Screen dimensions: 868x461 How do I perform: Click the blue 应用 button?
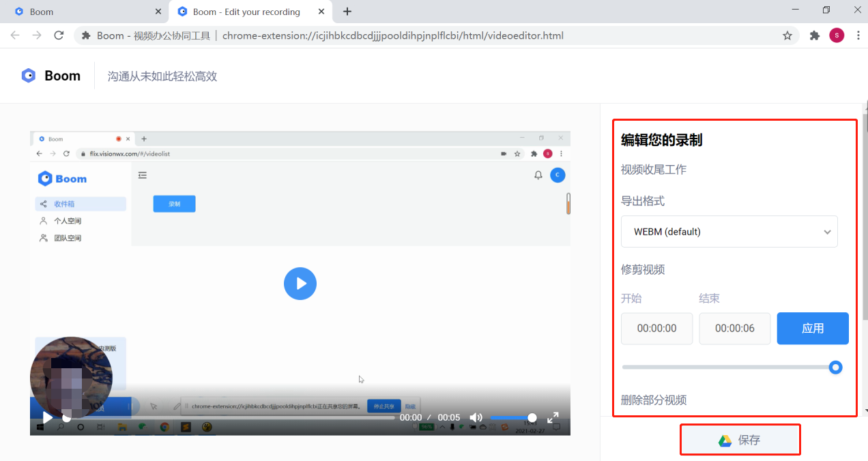(x=813, y=328)
